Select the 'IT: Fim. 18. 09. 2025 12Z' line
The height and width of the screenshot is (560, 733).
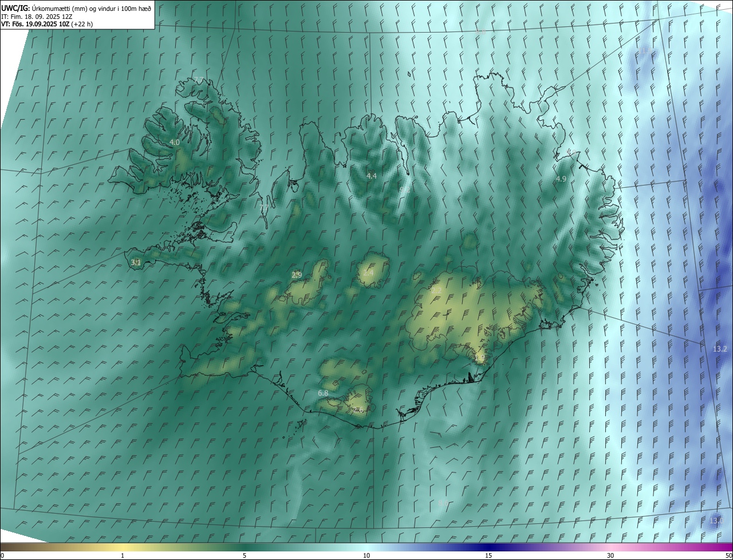(37, 16)
